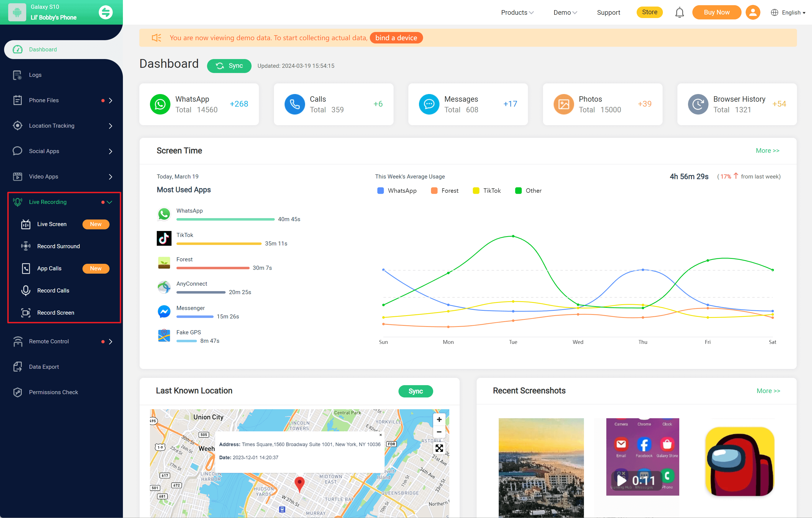Select the Live Screen feature icon
Screen dimensions: 812x518
25,224
